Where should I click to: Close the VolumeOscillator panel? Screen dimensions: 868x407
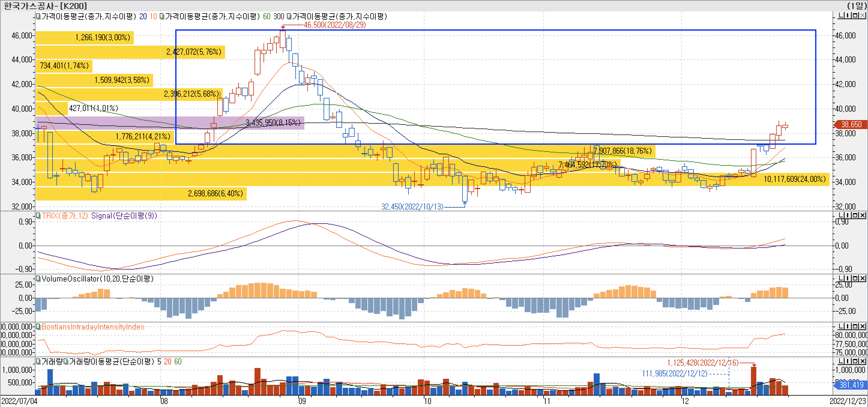tap(862, 278)
